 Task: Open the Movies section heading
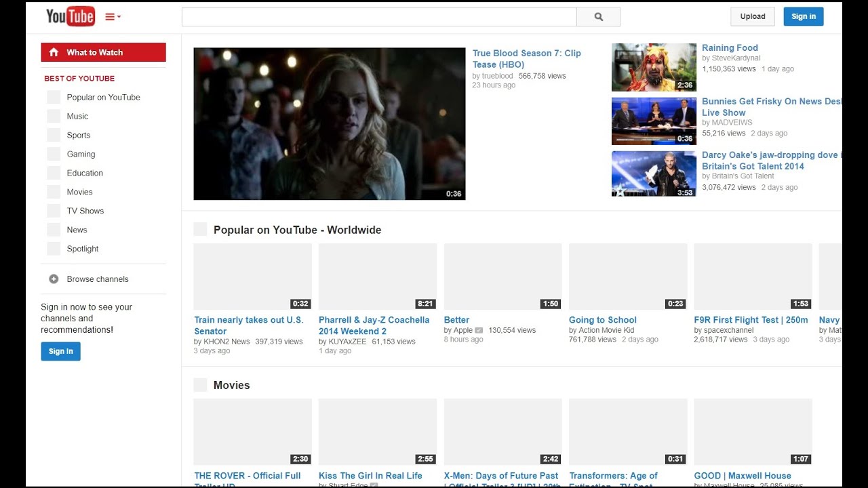pos(232,385)
